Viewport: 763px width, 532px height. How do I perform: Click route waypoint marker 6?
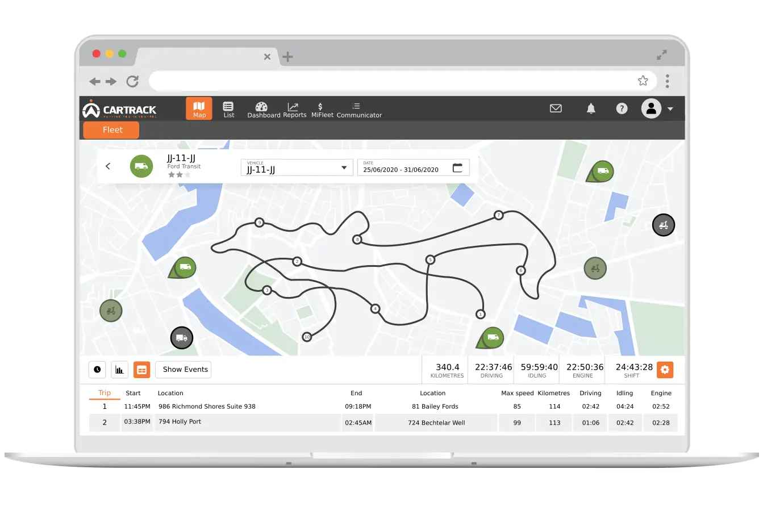coord(521,270)
